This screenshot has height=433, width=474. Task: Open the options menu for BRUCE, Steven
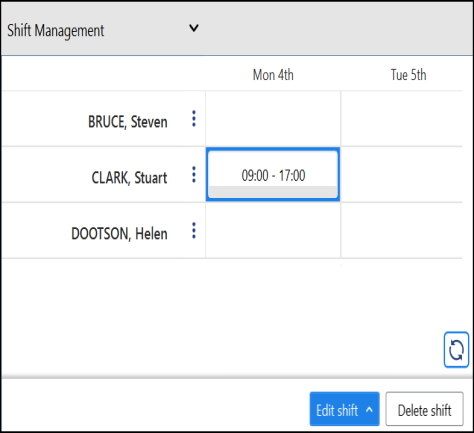[x=194, y=119]
